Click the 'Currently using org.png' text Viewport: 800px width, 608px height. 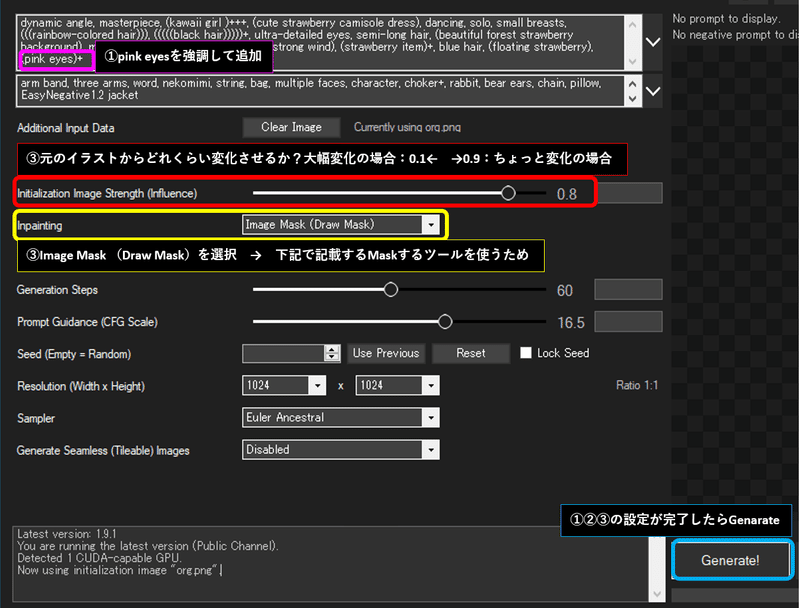tap(407, 128)
